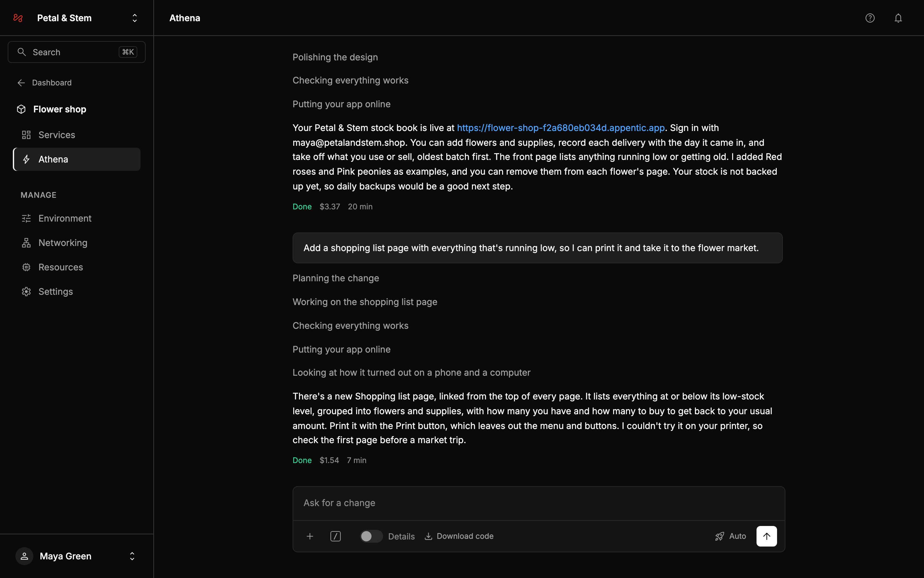
Task: Select the Athena sidebar item
Action: (x=76, y=159)
